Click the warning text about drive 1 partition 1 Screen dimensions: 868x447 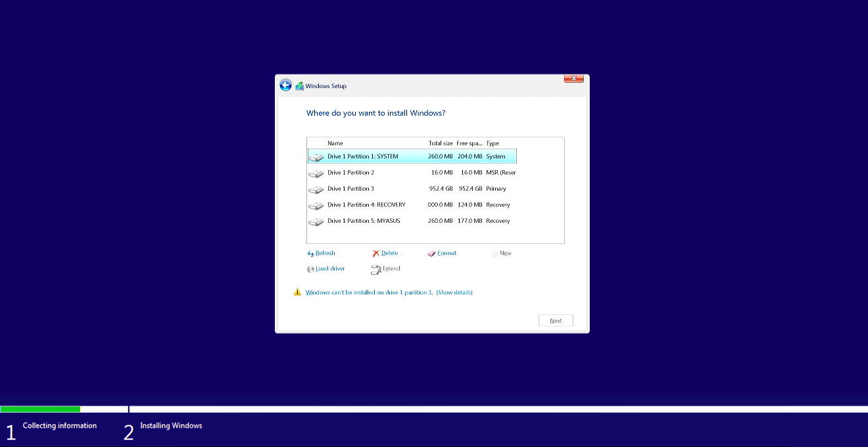coord(370,293)
